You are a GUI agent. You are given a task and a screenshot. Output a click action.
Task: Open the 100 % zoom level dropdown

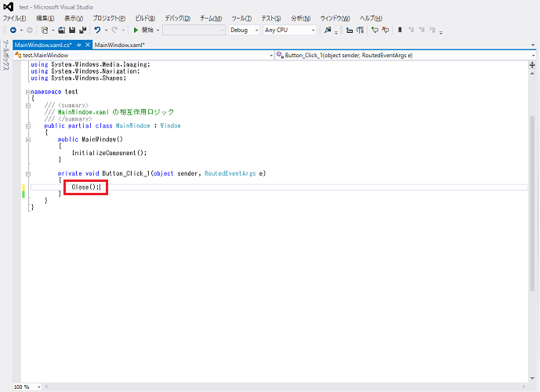[x=27, y=387]
